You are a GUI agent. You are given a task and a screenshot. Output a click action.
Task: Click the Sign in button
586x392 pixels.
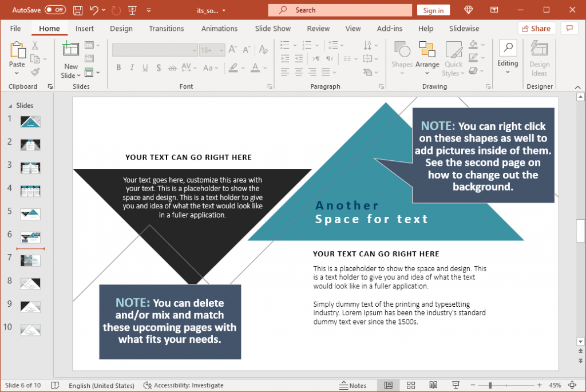tap(433, 9)
